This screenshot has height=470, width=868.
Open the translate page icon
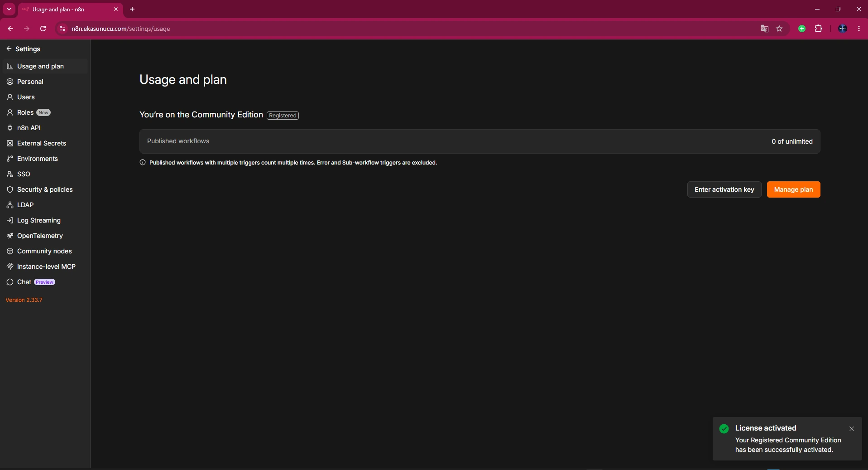pos(765,29)
